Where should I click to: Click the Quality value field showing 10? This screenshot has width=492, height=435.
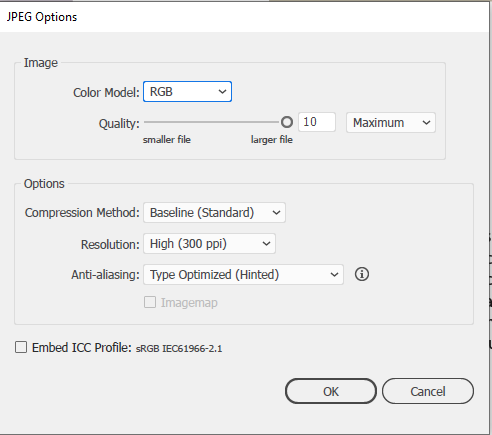[317, 122]
